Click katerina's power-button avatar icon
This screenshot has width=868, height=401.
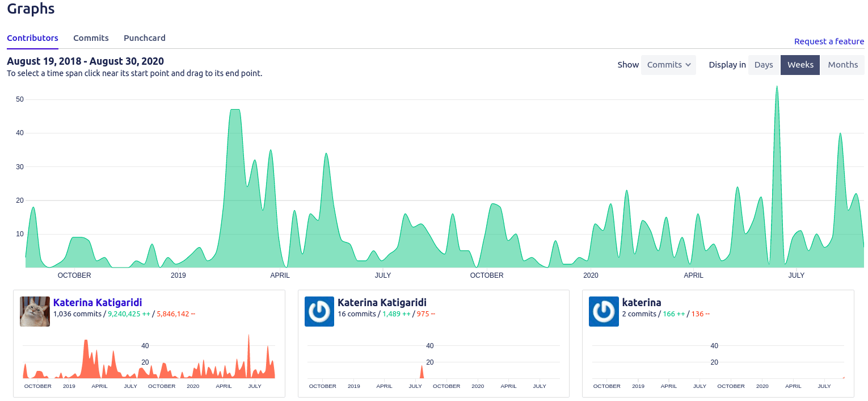(x=604, y=311)
